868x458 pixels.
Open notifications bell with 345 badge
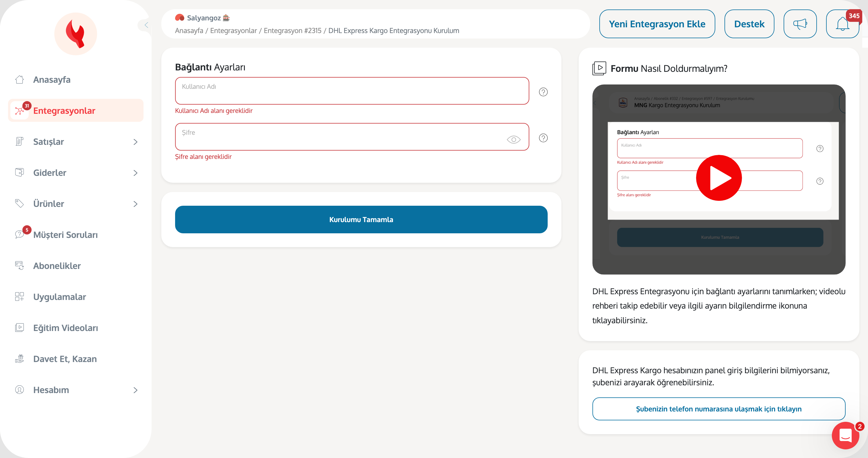(842, 24)
